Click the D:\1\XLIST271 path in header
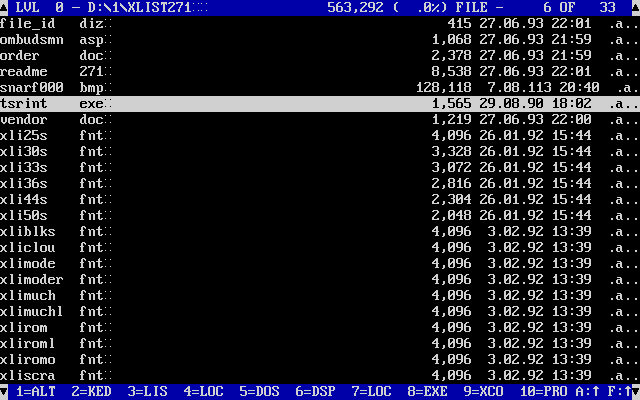Image resolution: width=640 pixels, height=400 pixels. (139, 7)
